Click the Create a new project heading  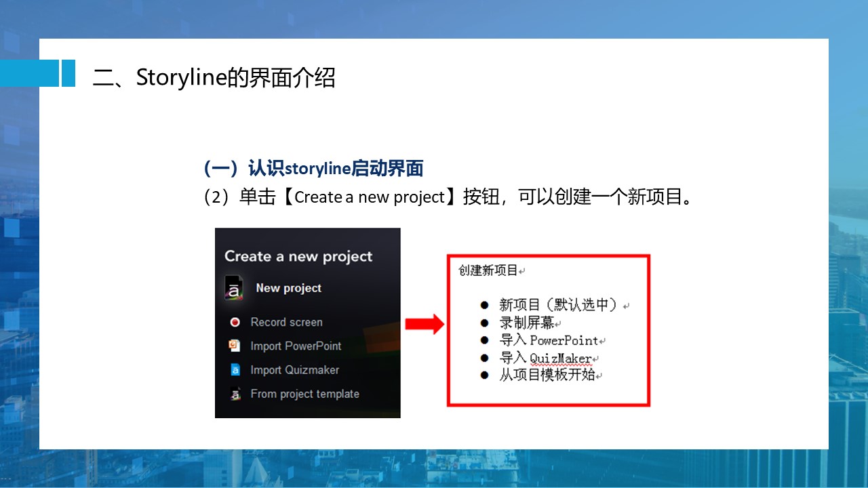point(298,256)
